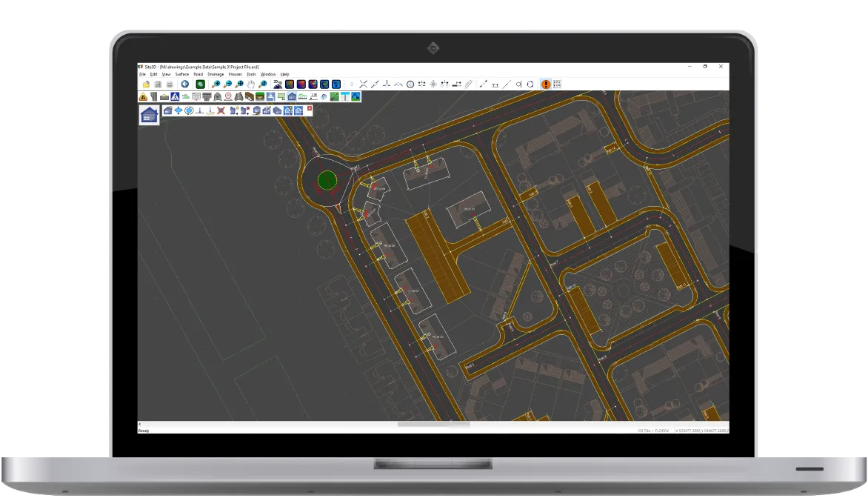Click the large house icon on floating toolbar

pyautogui.click(x=149, y=115)
